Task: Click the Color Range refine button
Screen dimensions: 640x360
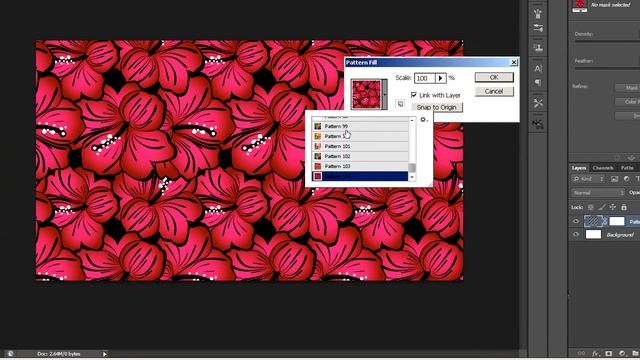Action: tap(628, 102)
